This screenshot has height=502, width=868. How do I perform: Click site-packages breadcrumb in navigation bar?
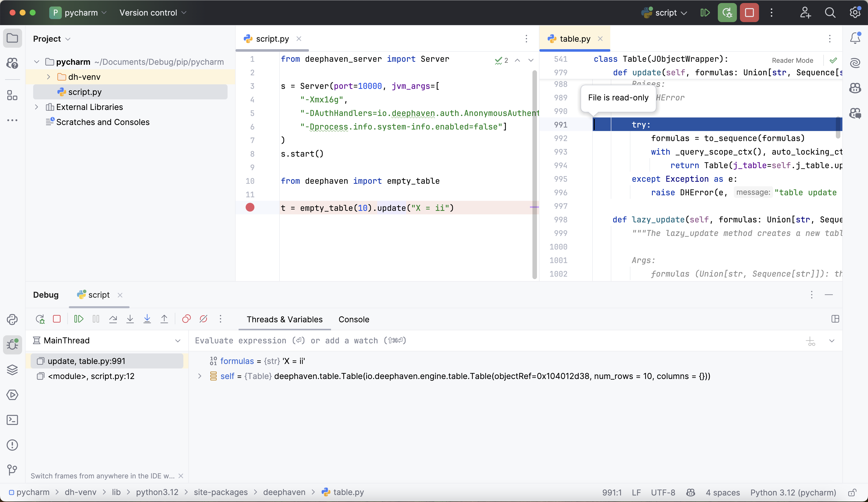click(221, 492)
